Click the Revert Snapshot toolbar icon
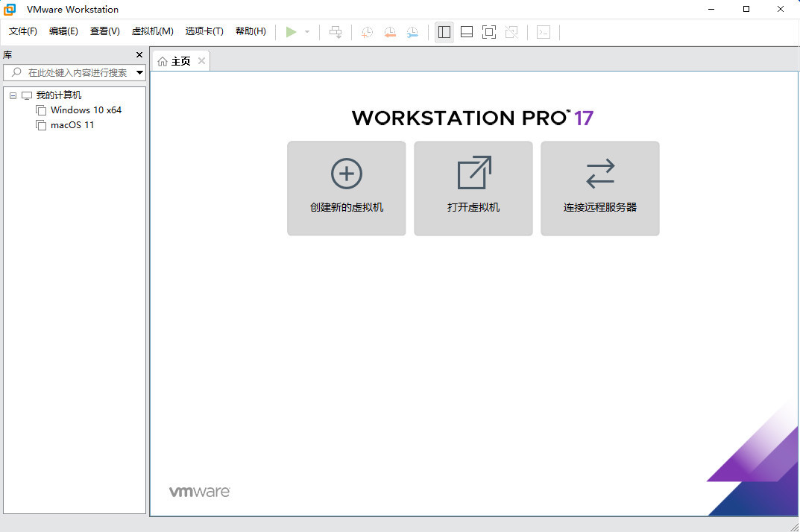 click(389, 32)
